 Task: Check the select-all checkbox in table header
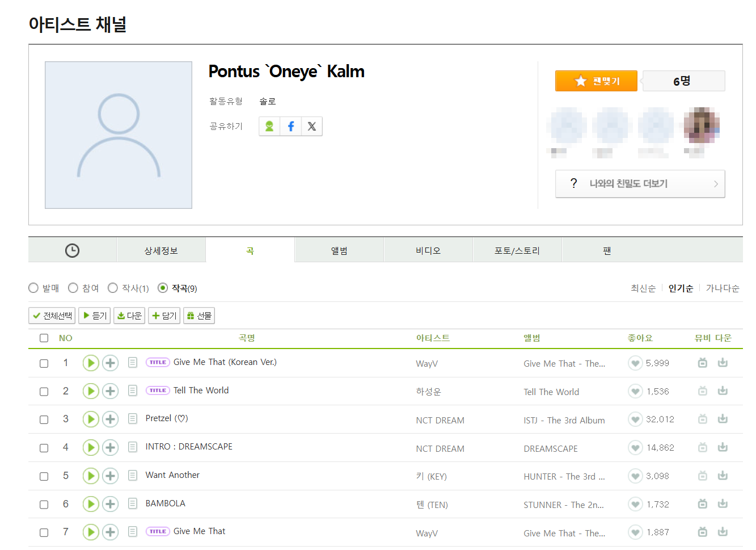coord(44,338)
